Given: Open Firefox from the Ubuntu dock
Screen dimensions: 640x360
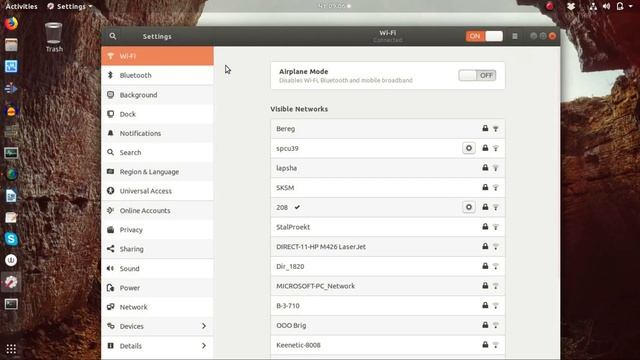Looking at the screenshot, I should (x=11, y=23).
